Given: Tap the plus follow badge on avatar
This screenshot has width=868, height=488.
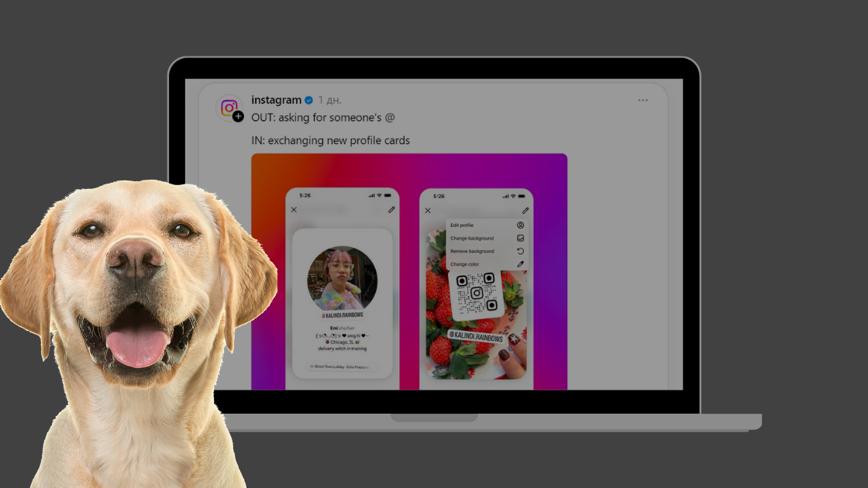Looking at the screenshot, I should (x=238, y=116).
